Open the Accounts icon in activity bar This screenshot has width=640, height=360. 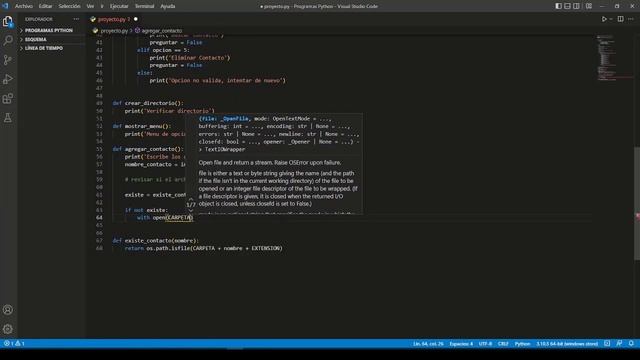click(x=8, y=310)
